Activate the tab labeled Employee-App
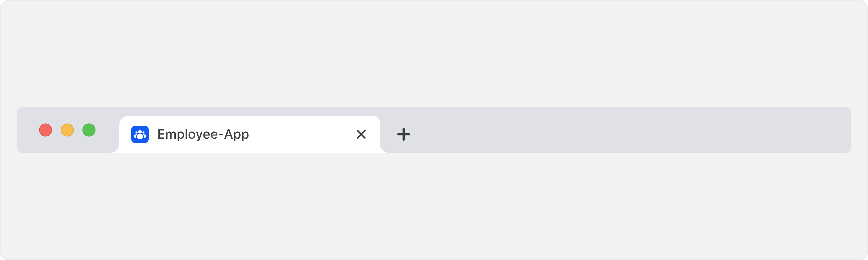 (x=249, y=134)
